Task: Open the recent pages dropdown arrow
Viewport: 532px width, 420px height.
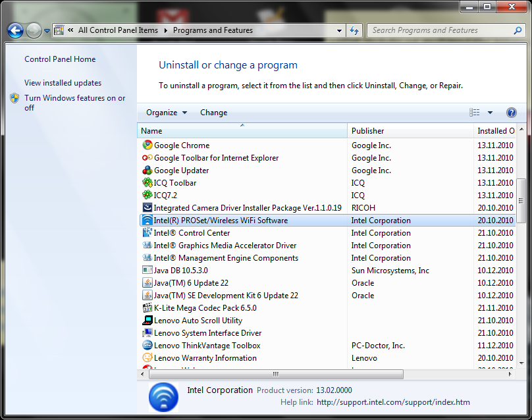Action: 47,31
